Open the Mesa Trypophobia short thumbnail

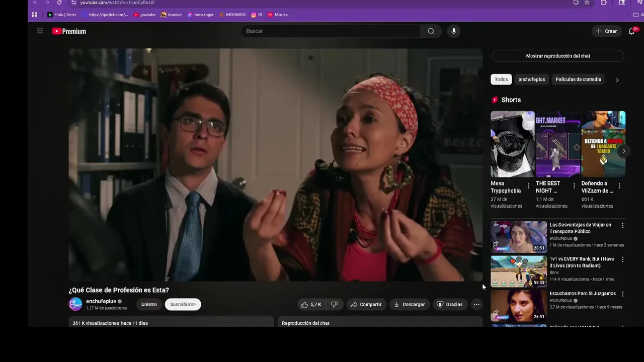coord(513,144)
